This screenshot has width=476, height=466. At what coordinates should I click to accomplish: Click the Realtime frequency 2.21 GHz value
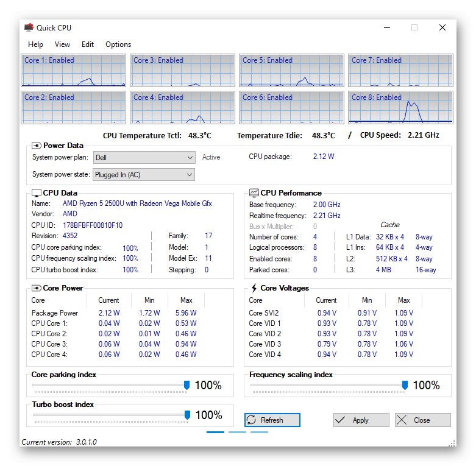pyautogui.click(x=327, y=216)
